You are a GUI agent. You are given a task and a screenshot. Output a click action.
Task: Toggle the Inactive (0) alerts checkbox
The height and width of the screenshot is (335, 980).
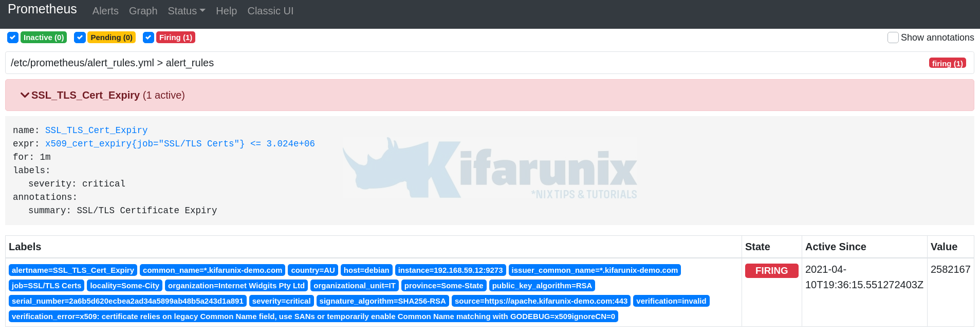point(13,38)
